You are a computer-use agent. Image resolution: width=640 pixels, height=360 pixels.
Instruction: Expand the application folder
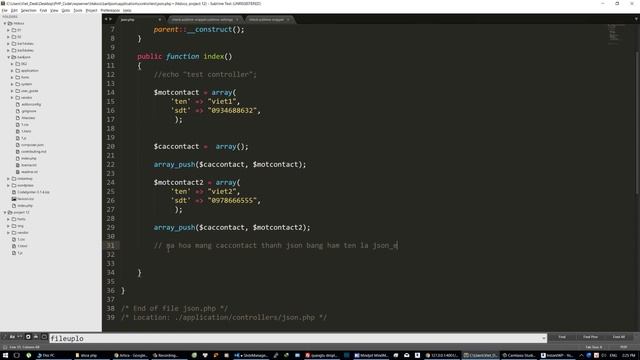pos(12,71)
